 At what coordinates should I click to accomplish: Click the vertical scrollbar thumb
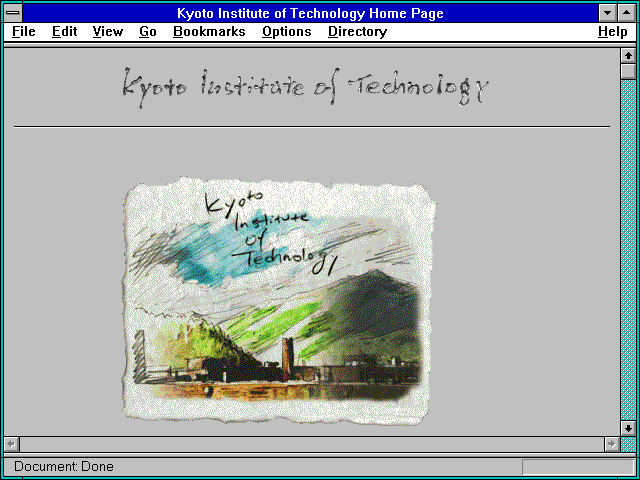[628, 71]
